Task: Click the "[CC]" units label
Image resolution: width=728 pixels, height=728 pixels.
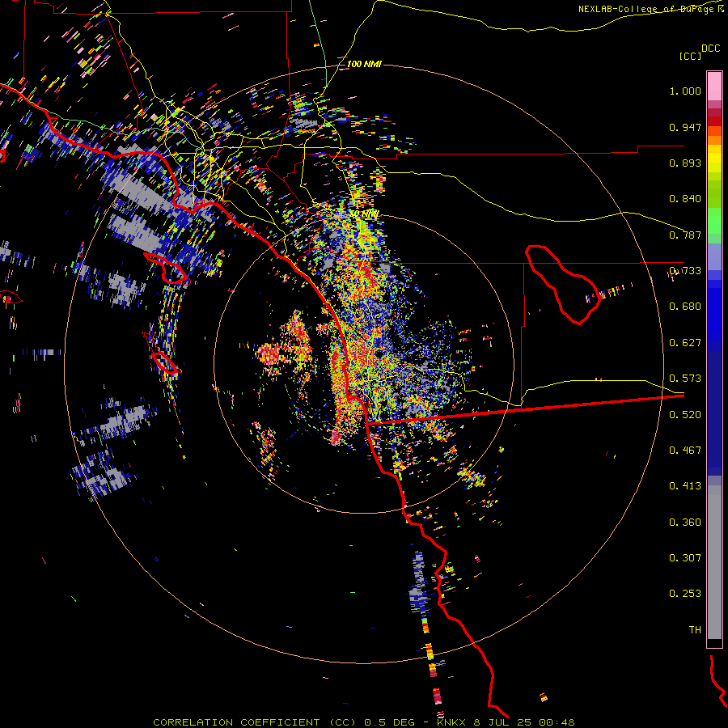Action: coord(690,57)
